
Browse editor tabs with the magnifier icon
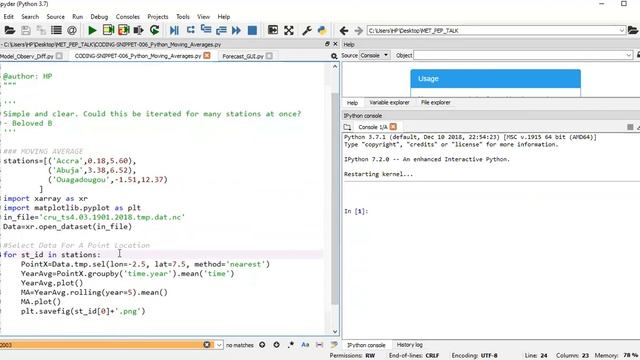[334, 56]
